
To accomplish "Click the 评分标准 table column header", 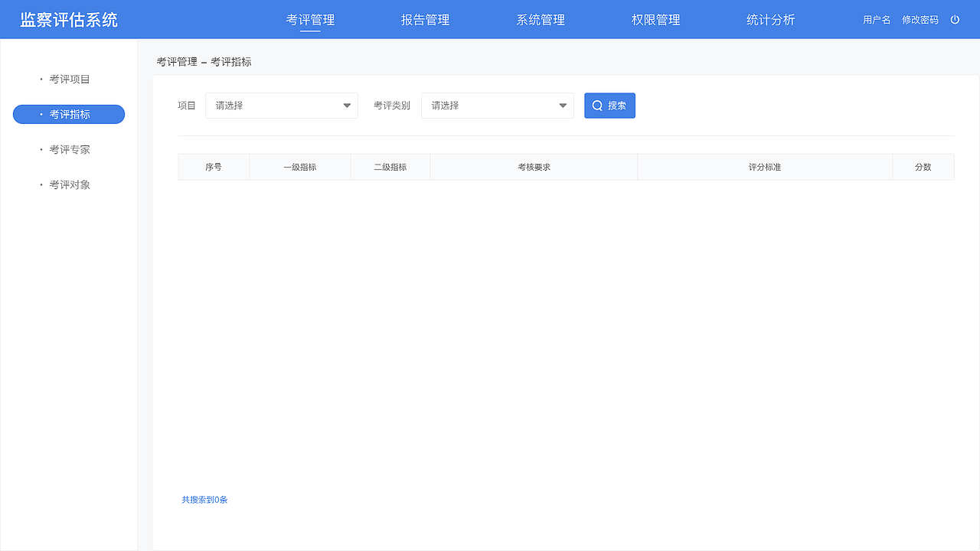I will click(764, 166).
